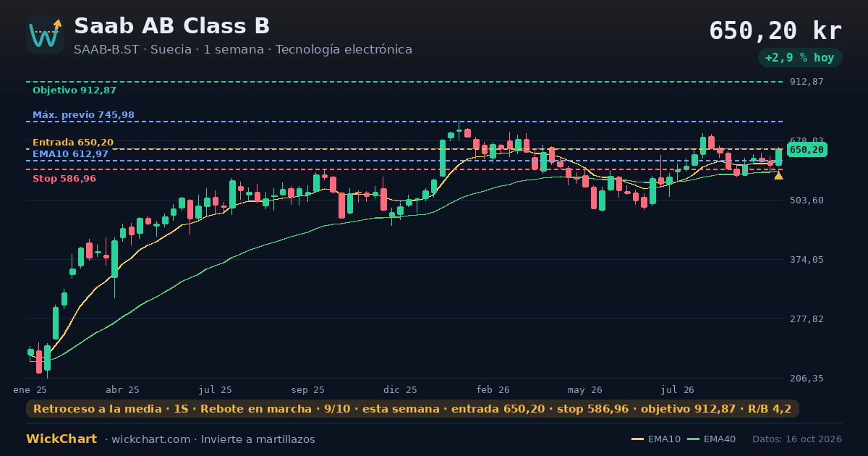Click the Saab AB Class B title
The width and height of the screenshot is (868, 456).
(x=172, y=26)
